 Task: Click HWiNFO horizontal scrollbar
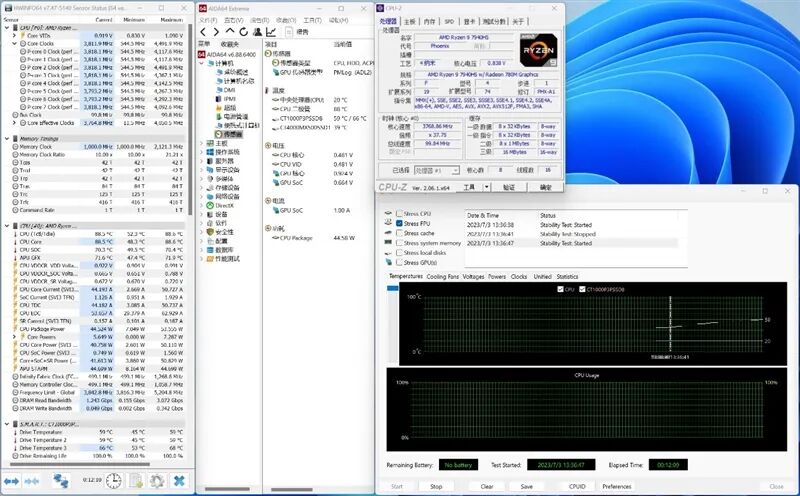80,465
